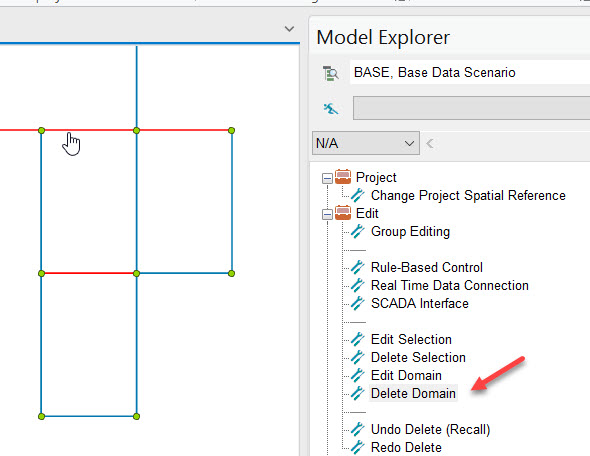Viewport: 590px width, 456px height.
Task: Click the blue pipe between middle-center and middle-right nodes
Action: 184,273
